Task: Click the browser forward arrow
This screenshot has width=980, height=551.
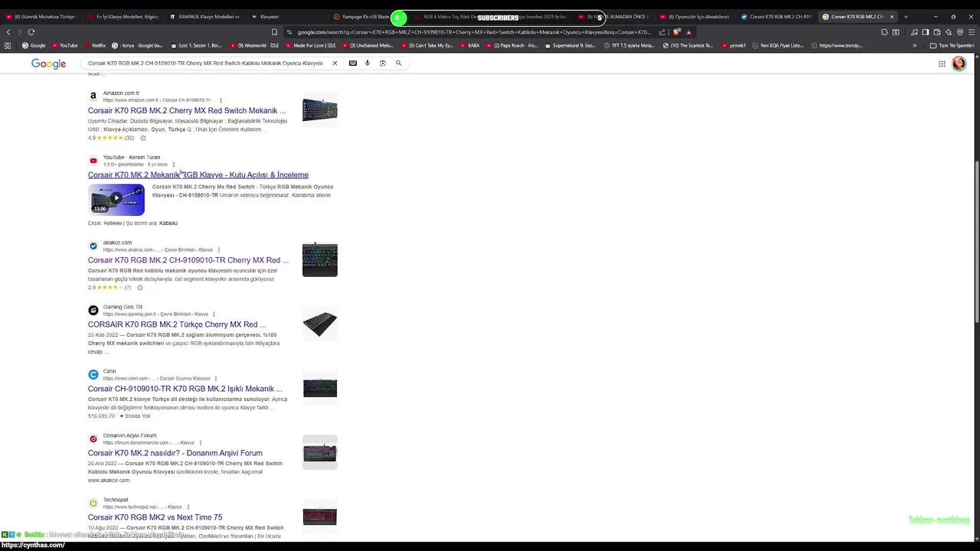Action: click(x=19, y=32)
